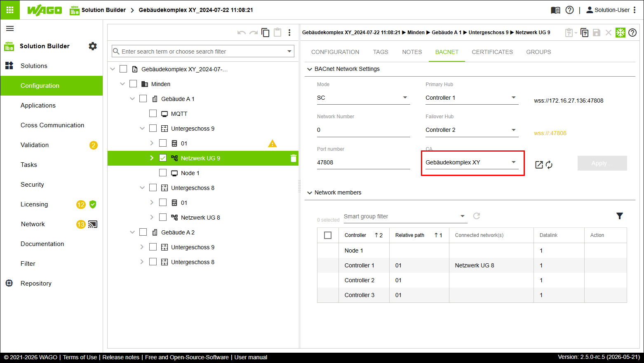
Task: Open the tree toolbar more options menu
Action: point(289,33)
